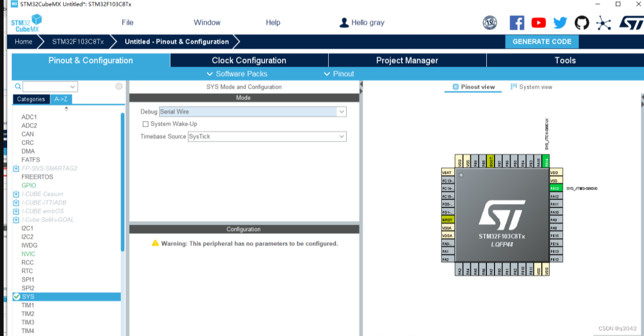Click download icon beside I-Cube-SoM-uGOAL
Viewport: 644px width, 336px height.
click(16, 220)
